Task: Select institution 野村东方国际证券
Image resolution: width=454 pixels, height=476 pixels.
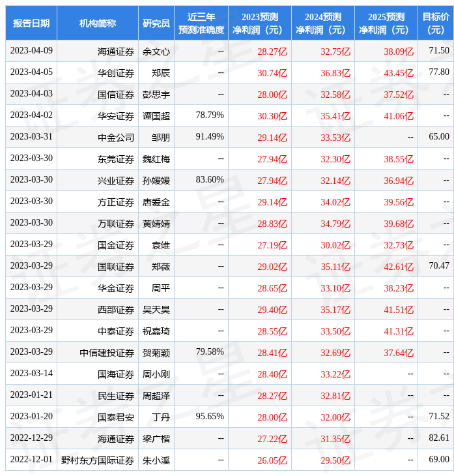Action: [x=97, y=461]
